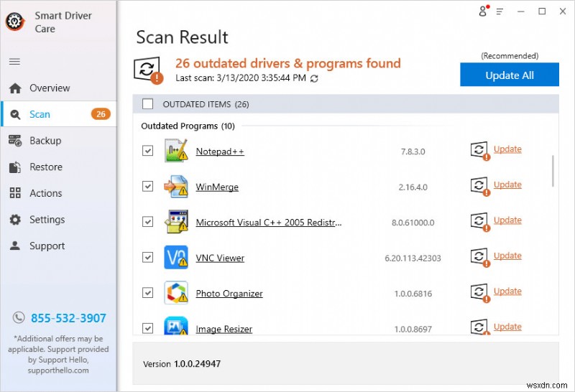Click the Update link for WinMerge
This screenshot has width=575, height=392.
(507, 185)
